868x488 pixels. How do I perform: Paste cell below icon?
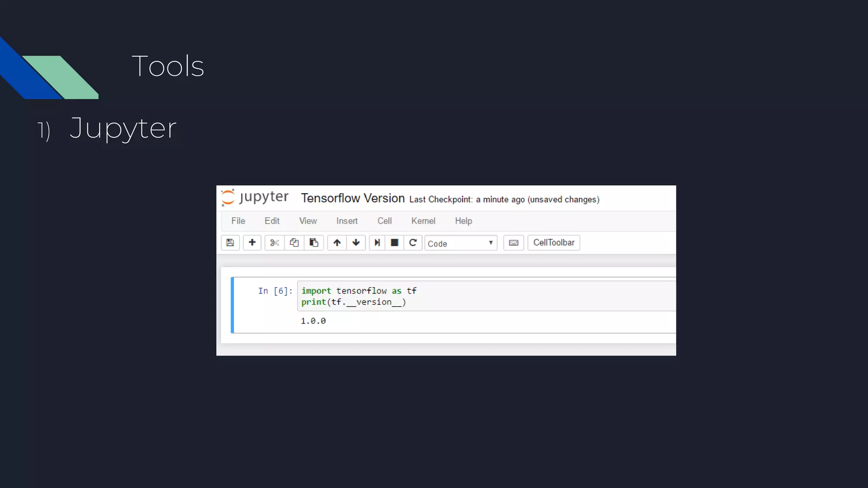coord(314,243)
